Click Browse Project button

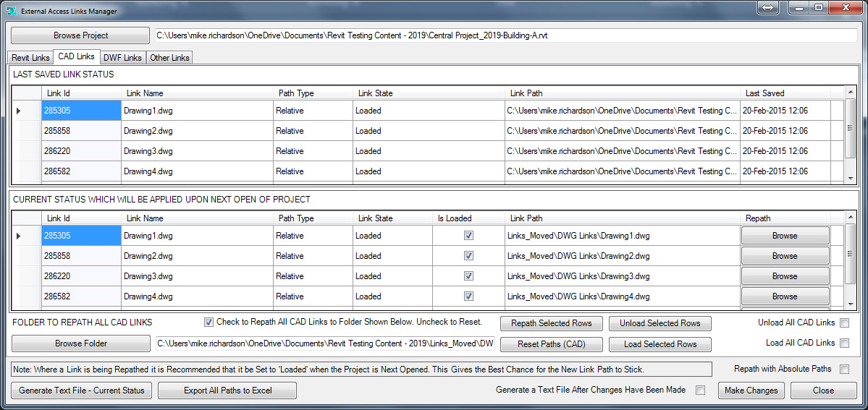click(x=81, y=35)
